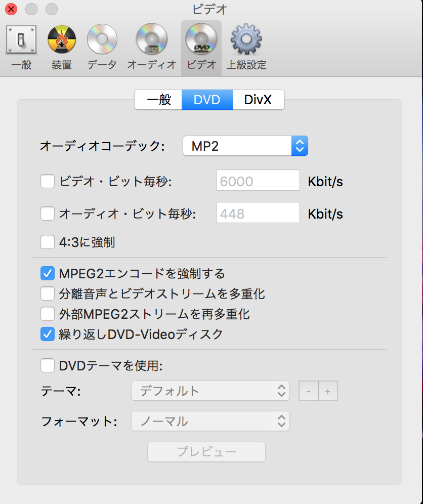
Task: Switch to the 一般 segment tab
Action: tap(158, 100)
